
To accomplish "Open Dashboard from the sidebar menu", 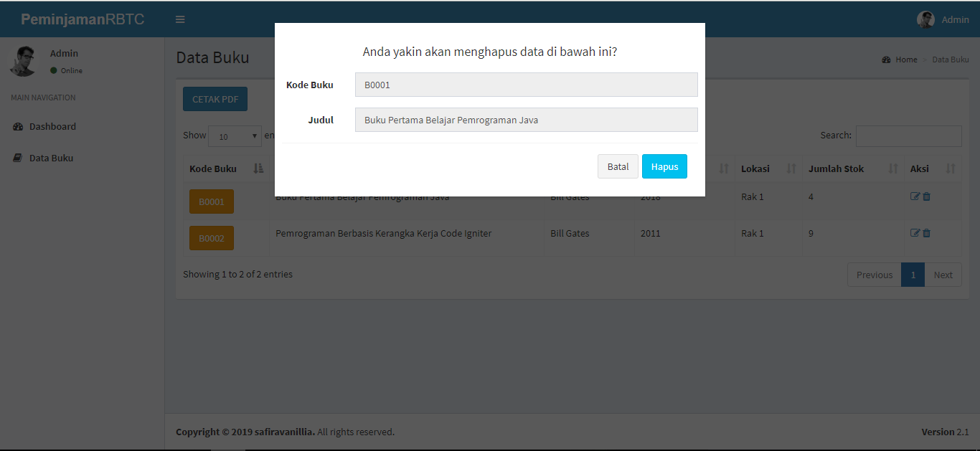I will tap(52, 126).
